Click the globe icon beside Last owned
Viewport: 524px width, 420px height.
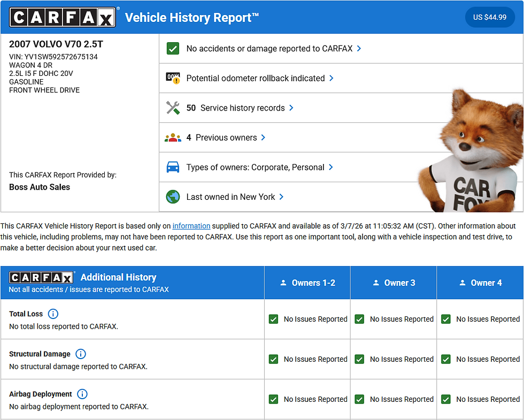coord(173,197)
